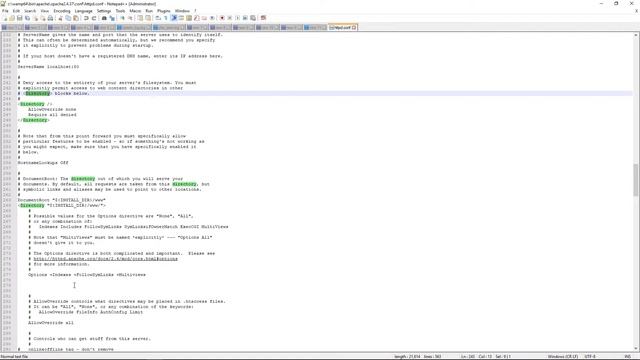Click the length and lines status field

pyautogui.click(x=417, y=357)
